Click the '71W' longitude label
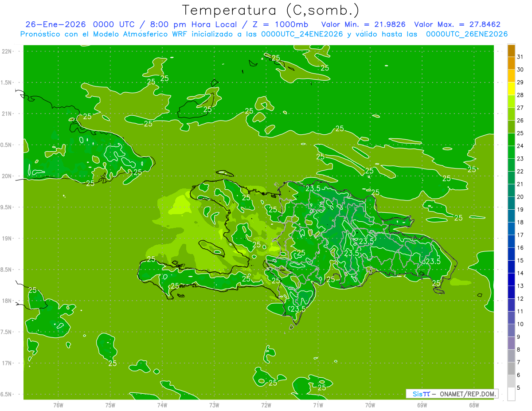The image size is (532, 411). click(x=318, y=405)
